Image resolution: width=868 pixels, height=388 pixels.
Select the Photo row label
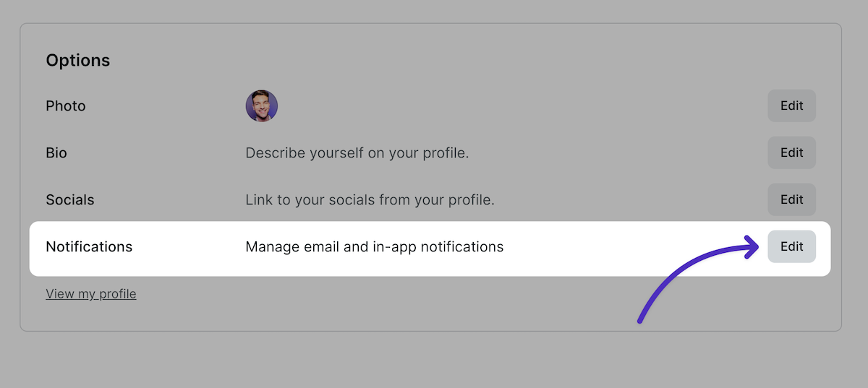pos(66,106)
